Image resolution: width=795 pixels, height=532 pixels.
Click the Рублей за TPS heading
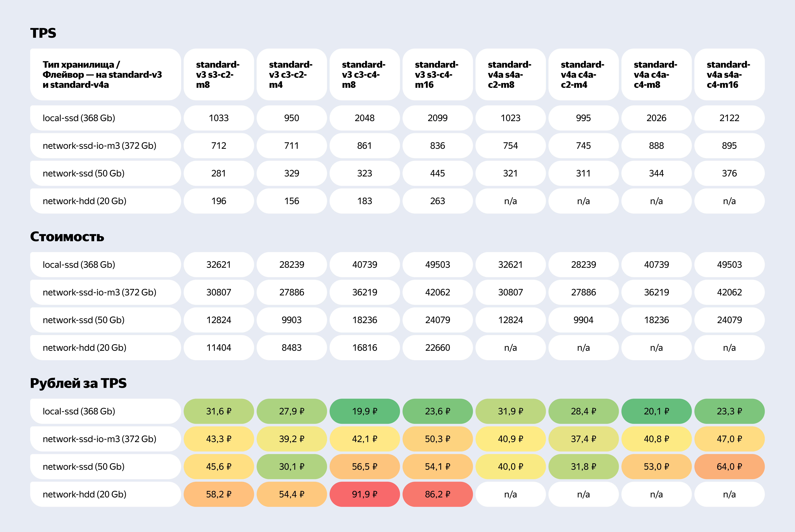point(78,383)
